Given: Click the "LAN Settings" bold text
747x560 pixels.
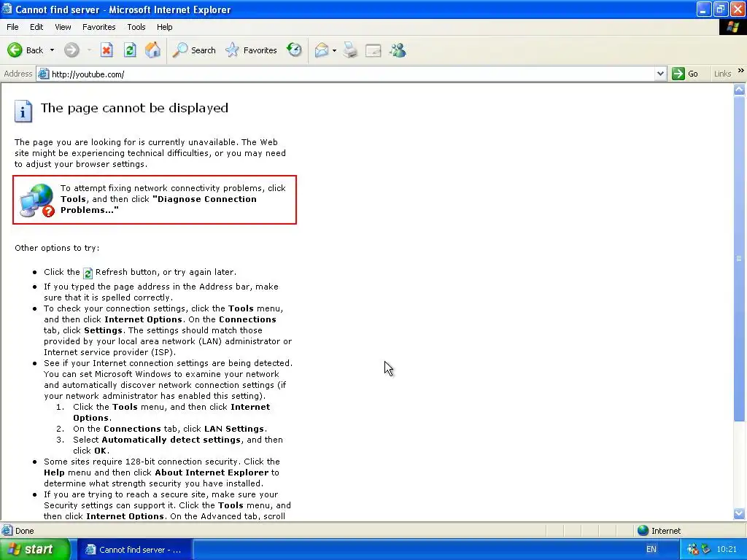Looking at the screenshot, I should [x=234, y=429].
